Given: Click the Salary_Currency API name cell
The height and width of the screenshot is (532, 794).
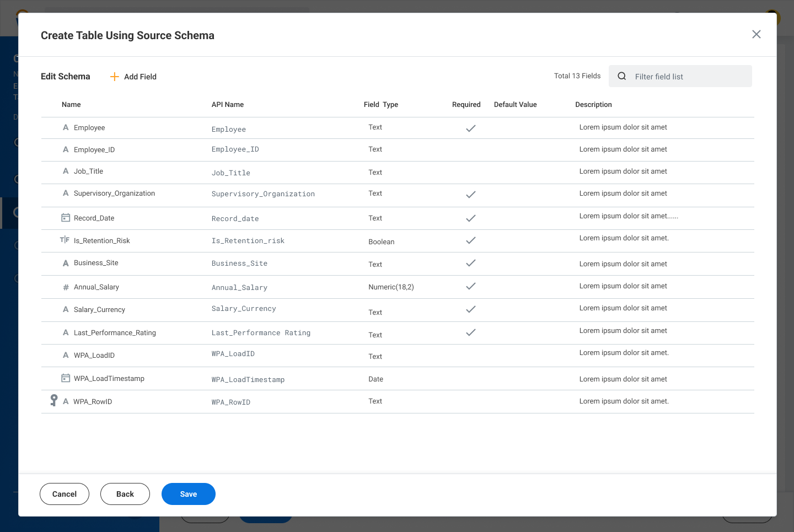Looking at the screenshot, I should pyautogui.click(x=244, y=308).
